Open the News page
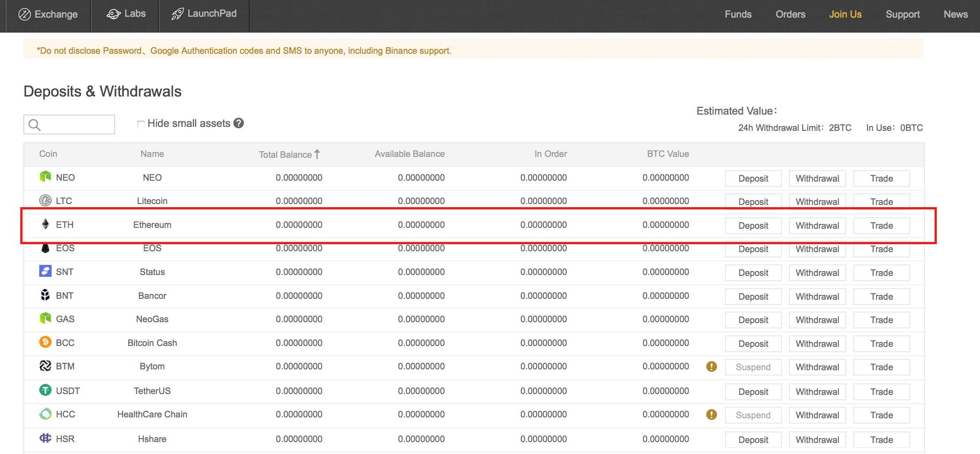 tap(955, 14)
